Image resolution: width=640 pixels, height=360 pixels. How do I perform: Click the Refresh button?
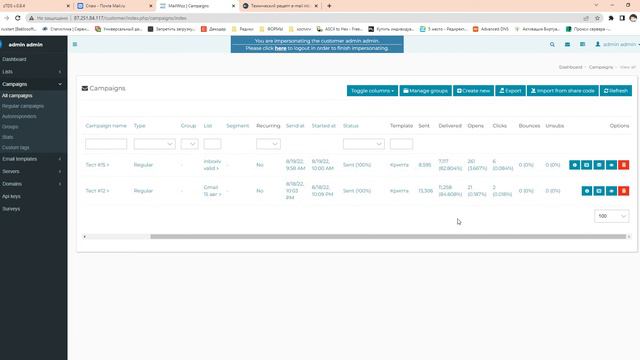pyautogui.click(x=616, y=91)
